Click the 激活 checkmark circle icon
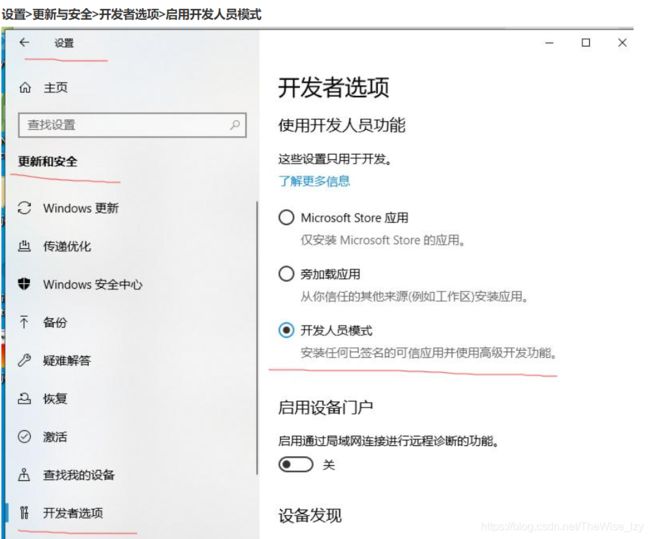Viewport: 650px width, 539px height. pos(24,437)
